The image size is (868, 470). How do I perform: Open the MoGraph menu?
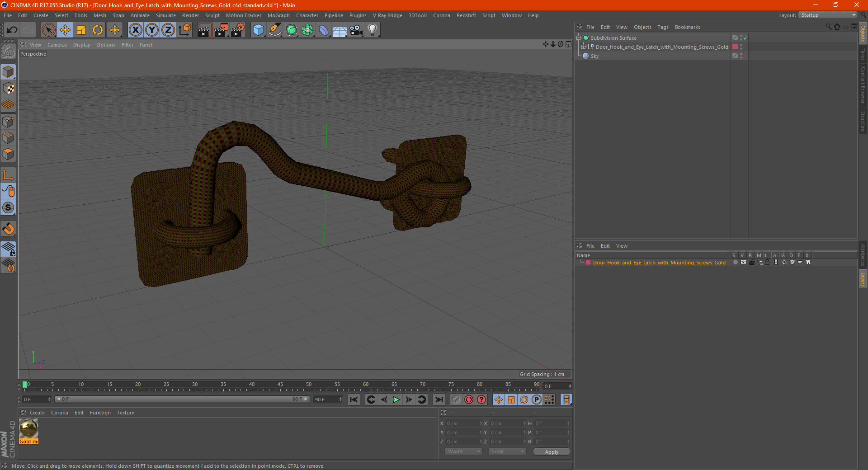pos(278,15)
